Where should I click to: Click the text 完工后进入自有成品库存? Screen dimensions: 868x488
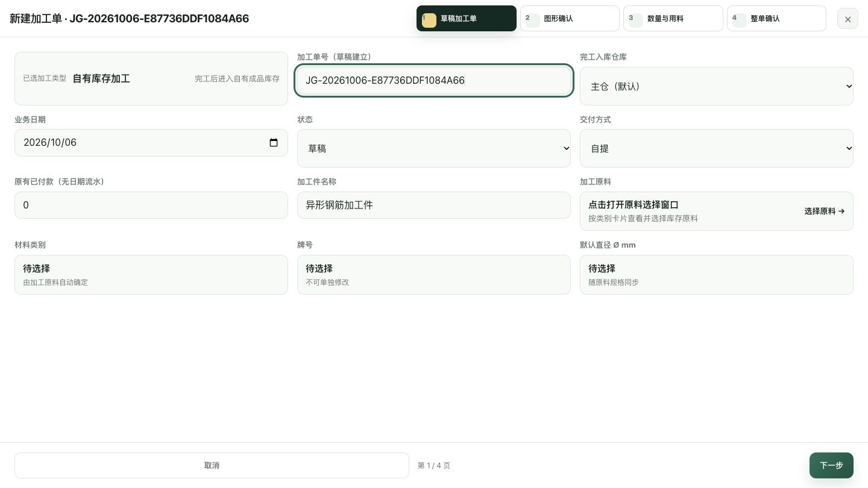point(237,79)
